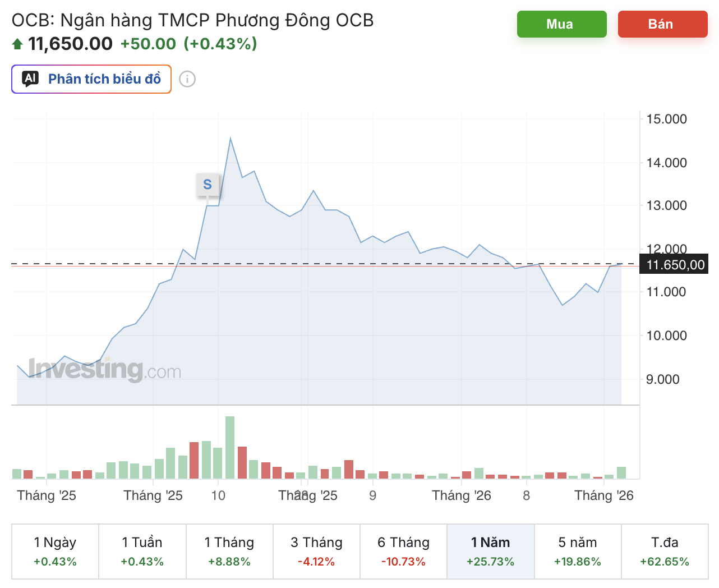Click the 11.650,00 current price label
719x588 pixels.
[x=675, y=265]
